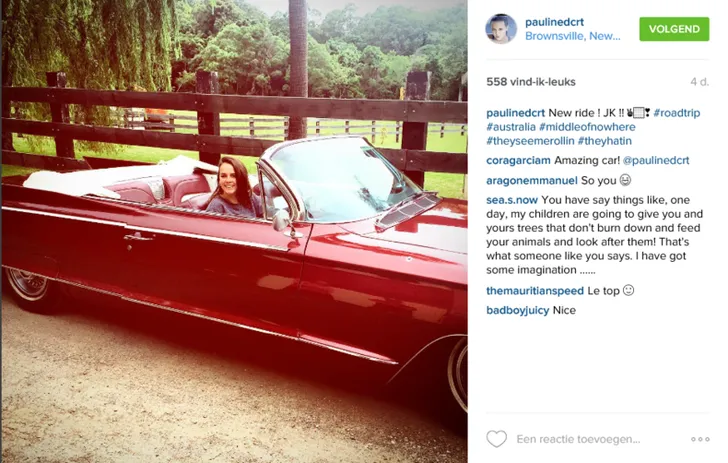Open the aragonemmanuel commenter profile
Viewport: 728px width, 463px height.
point(532,181)
